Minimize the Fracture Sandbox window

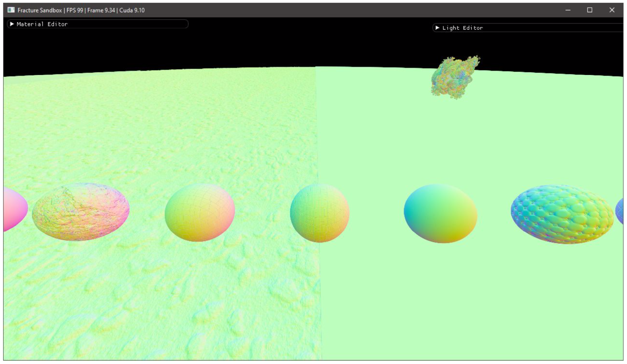(x=568, y=10)
